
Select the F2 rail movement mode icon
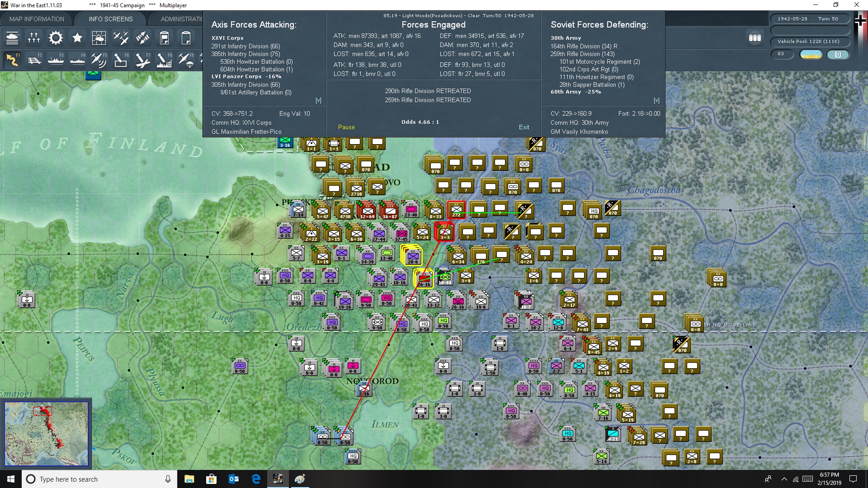tap(34, 60)
